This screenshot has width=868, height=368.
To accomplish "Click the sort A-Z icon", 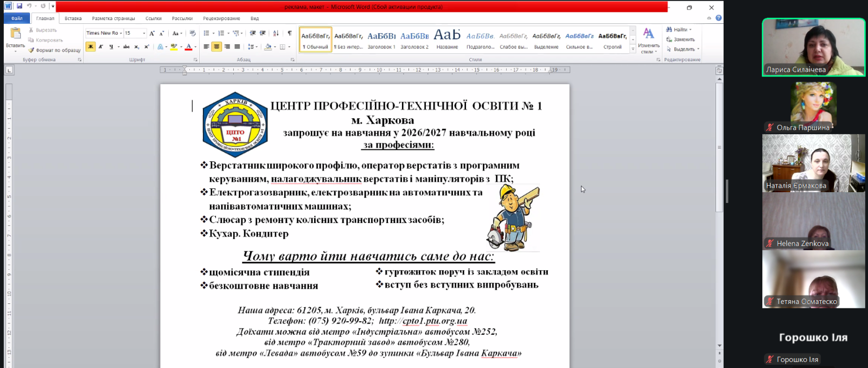I will pyautogui.click(x=276, y=33).
